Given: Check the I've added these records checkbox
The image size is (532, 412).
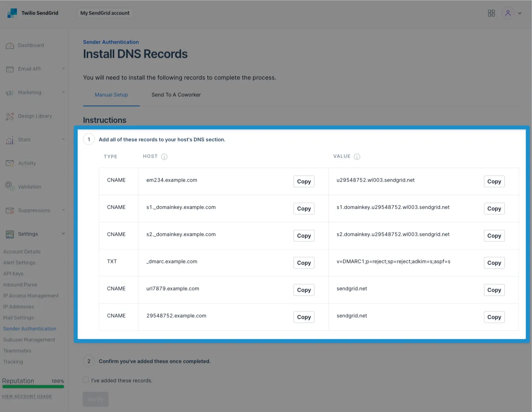Looking at the screenshot, I should click(86, 380).
